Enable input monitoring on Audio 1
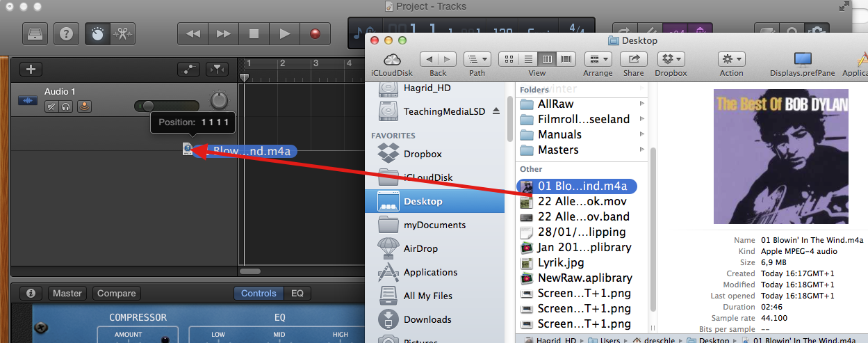 [x=83, y=106]
